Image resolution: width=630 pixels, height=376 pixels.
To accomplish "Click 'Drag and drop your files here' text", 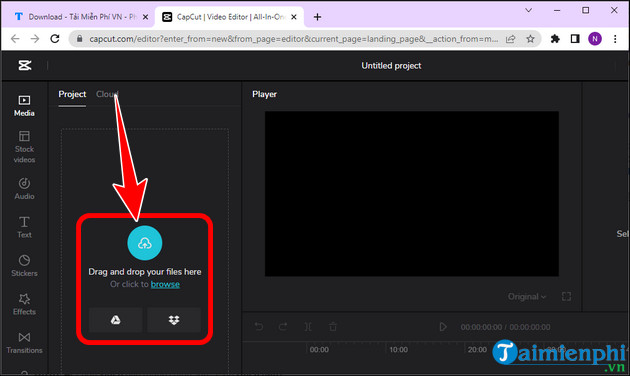I will [145, 272].
